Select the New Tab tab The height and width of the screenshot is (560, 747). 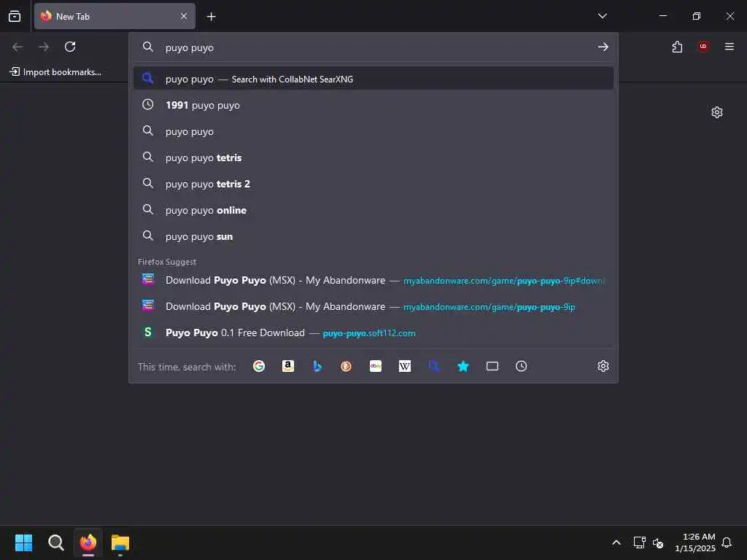pyautogui.click(x=115, y=16)
